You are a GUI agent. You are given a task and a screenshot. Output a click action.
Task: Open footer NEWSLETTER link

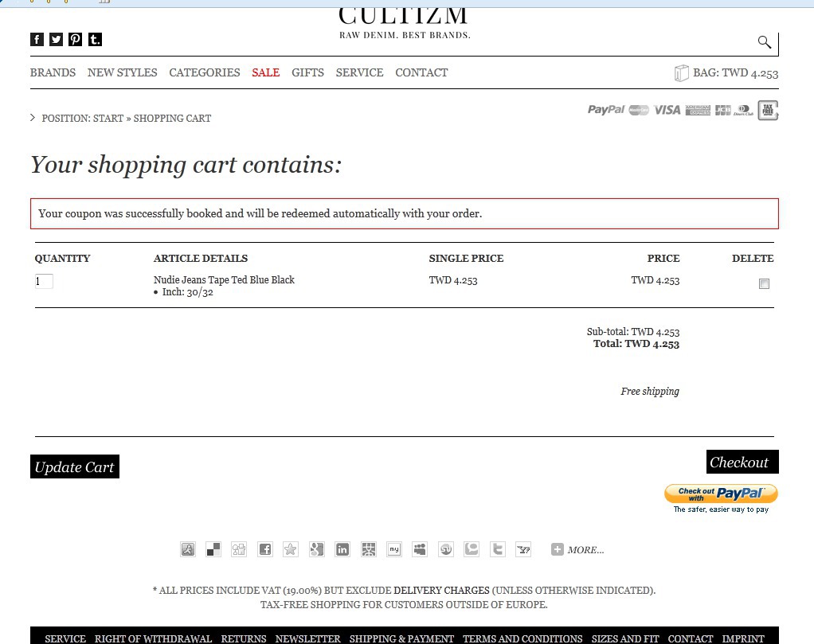click(x=308, y=638)
